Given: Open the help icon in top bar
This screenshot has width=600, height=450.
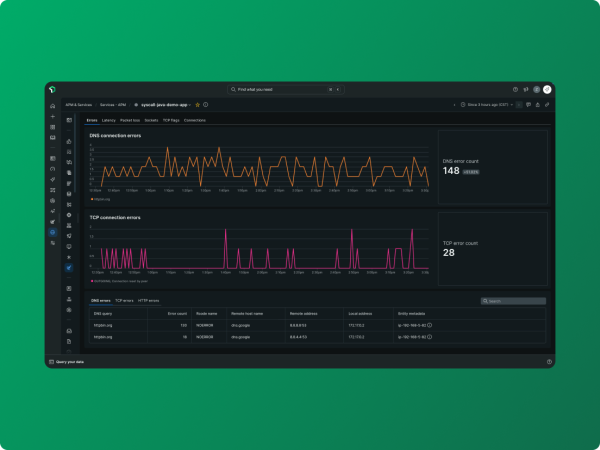Looking at the screenshot, I should pos(515,90).
